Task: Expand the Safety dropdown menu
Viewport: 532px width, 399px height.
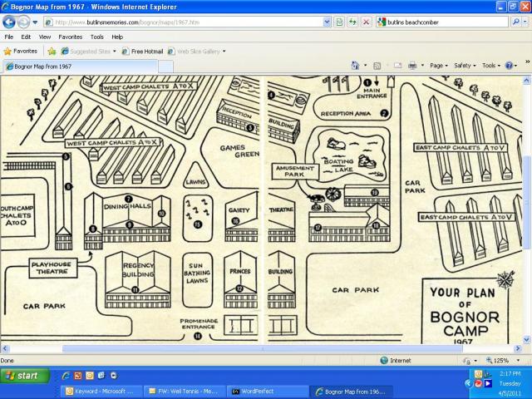Action: coord(465,65)
